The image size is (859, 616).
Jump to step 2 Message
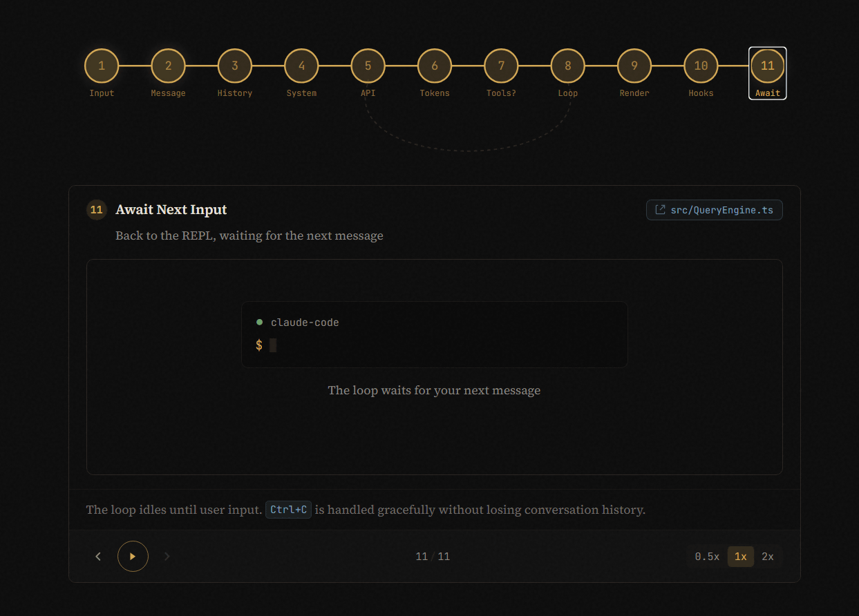[168, 66]
